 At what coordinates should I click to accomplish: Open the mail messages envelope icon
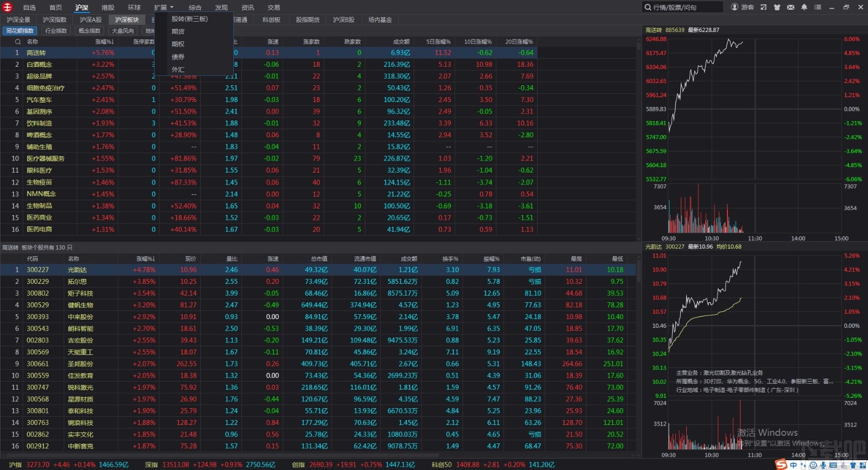tap(790, 7)
